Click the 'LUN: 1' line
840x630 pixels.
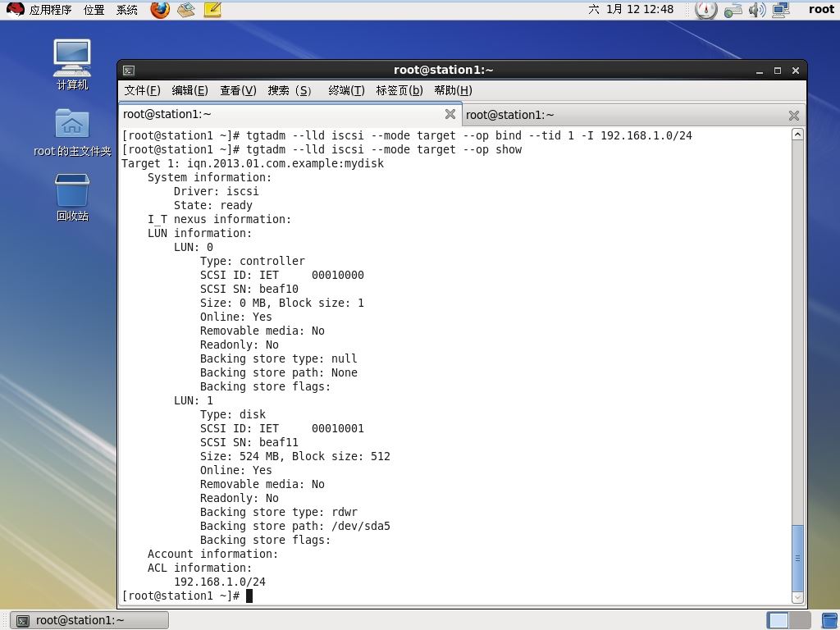pos(194,400)
